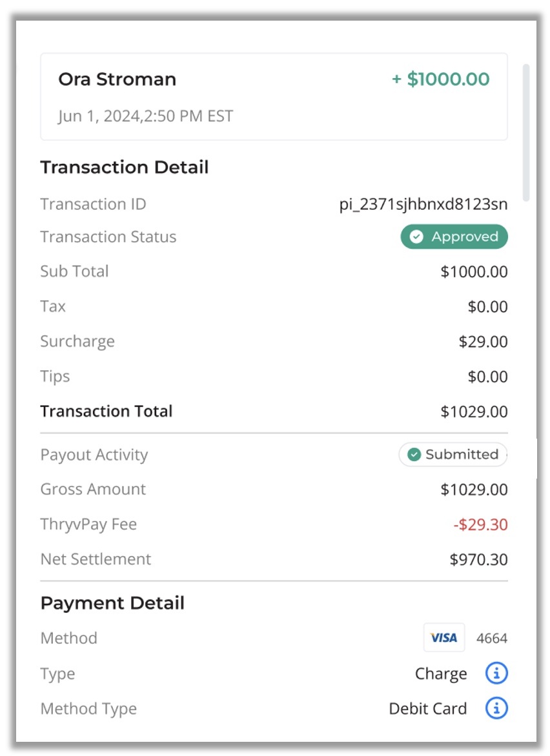550x756 pixels.
Task: Click the date Jun 1, 2024 timestamp
Action: [x=146, y=116]
